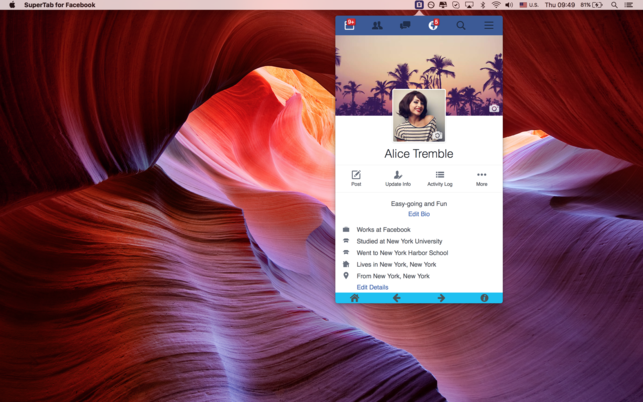Screen dimensions: 643x402
Task: Click the Facebook search magnifier icon
Action: click(461, 25)
